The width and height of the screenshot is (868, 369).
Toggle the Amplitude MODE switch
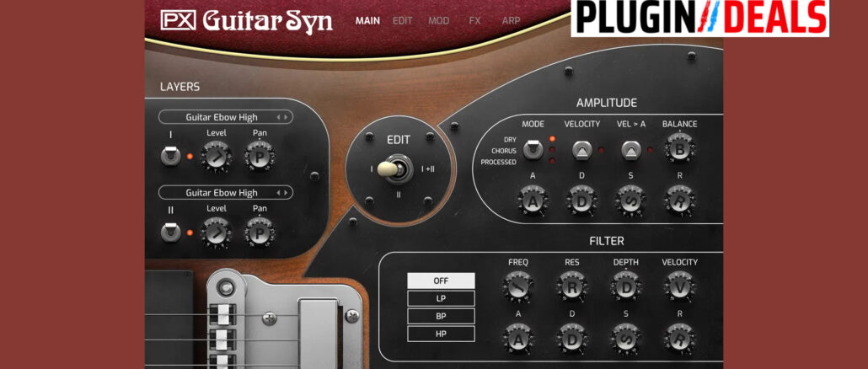point(533,149)
